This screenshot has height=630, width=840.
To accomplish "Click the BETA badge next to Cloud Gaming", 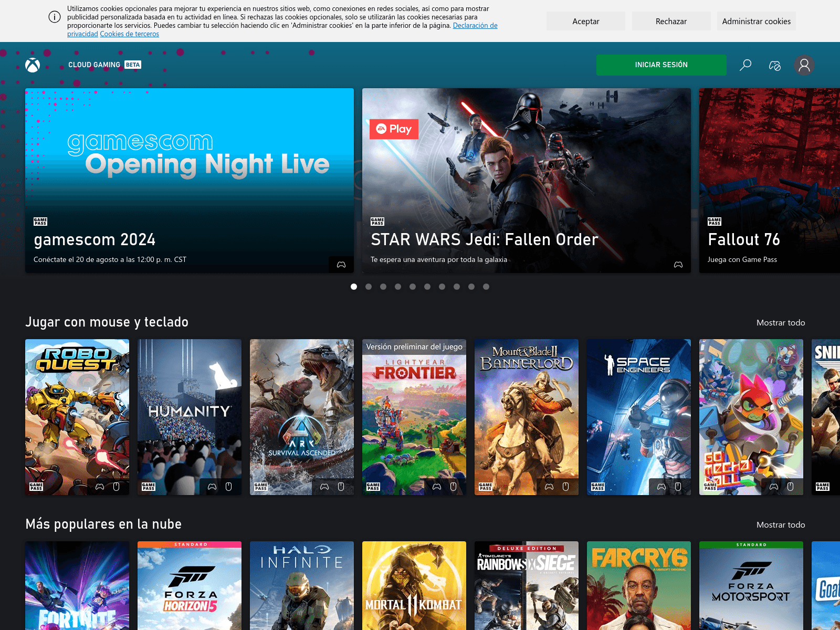I will (133, 65).
